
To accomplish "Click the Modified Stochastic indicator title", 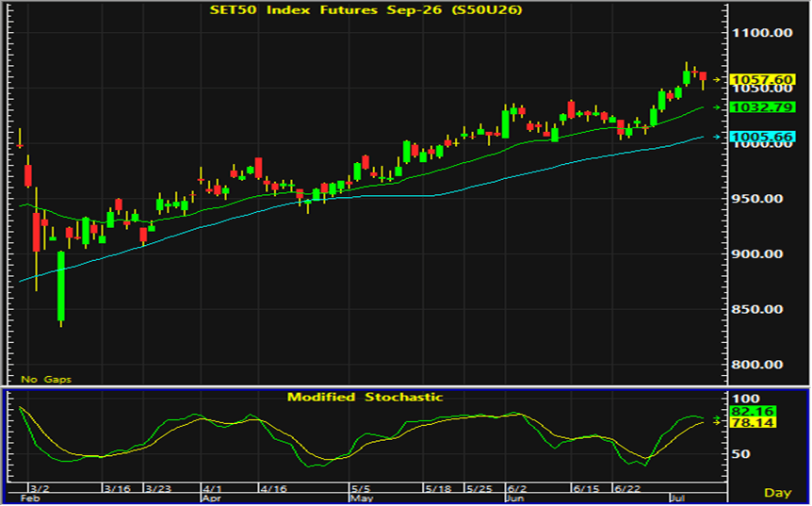I will tap(365, 398).
